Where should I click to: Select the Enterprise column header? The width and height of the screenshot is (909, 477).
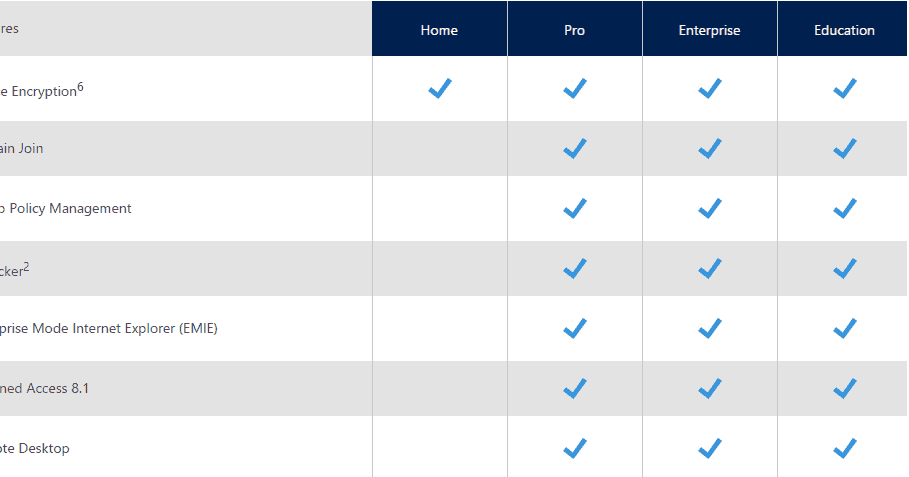pos(710,28)
